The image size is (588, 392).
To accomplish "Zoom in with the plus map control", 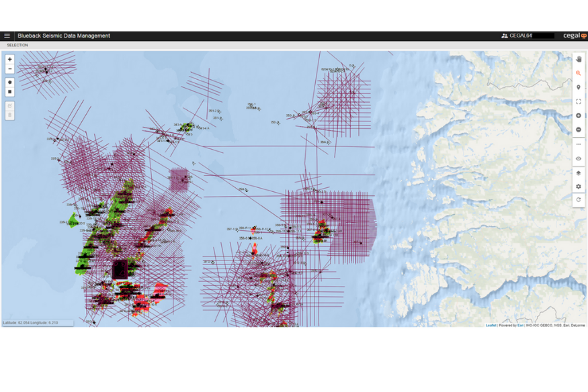I will click(x=10, y=59).
